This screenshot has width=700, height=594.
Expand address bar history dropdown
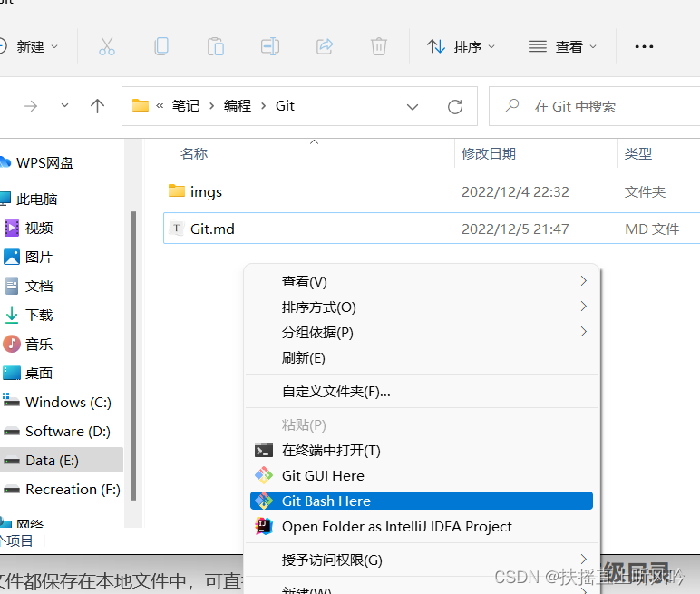coord(413,107)
